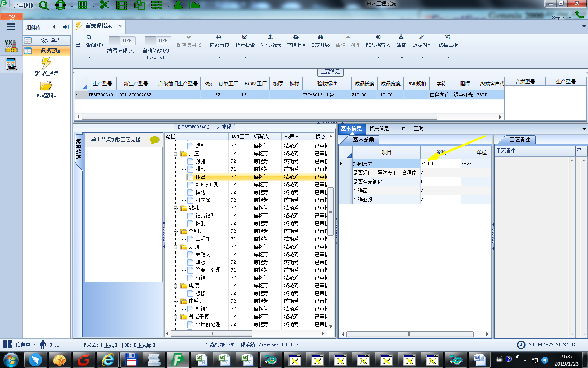This screenshot has width=588, height=368.
Task: Click 发送指示 upload tool
Action: click(x=271, y=41)
